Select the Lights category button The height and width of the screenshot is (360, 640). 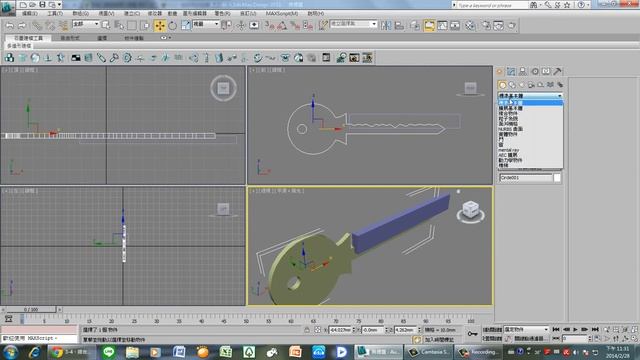point(522,85)
